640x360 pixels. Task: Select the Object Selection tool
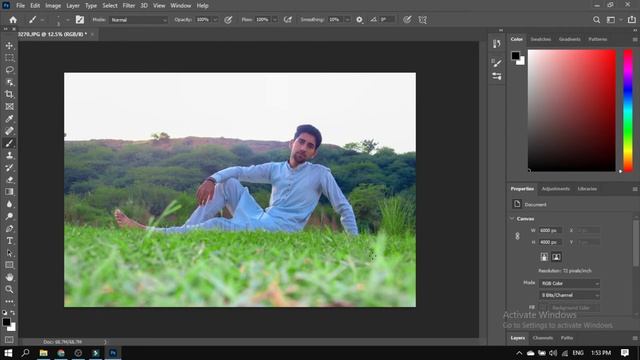tap(9, 82)
